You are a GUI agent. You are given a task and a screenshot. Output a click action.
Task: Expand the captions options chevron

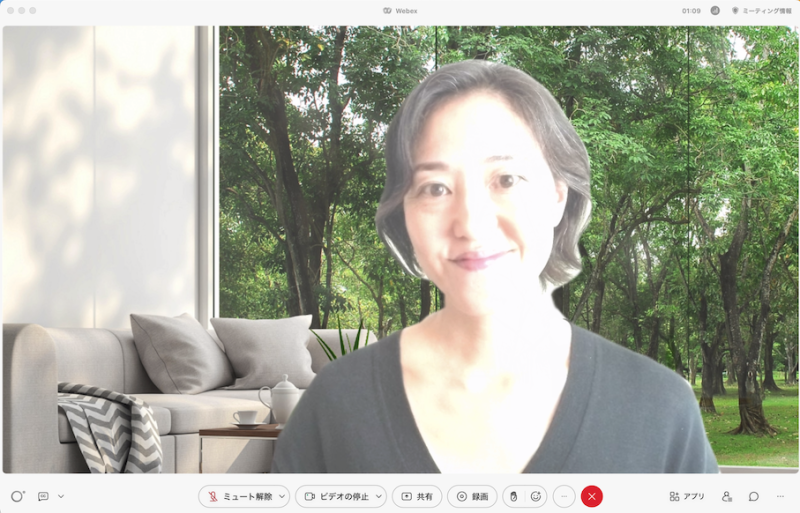click(61, 496)
